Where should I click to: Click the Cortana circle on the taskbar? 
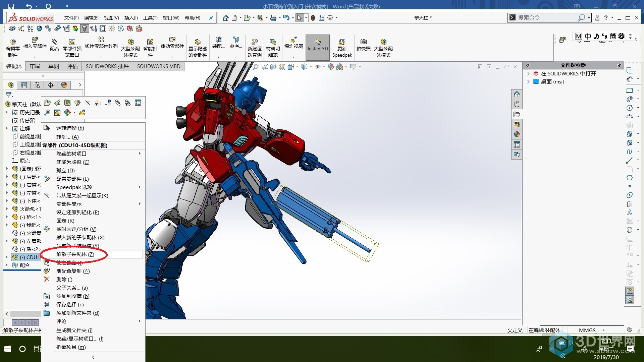(x=22, y=349)
